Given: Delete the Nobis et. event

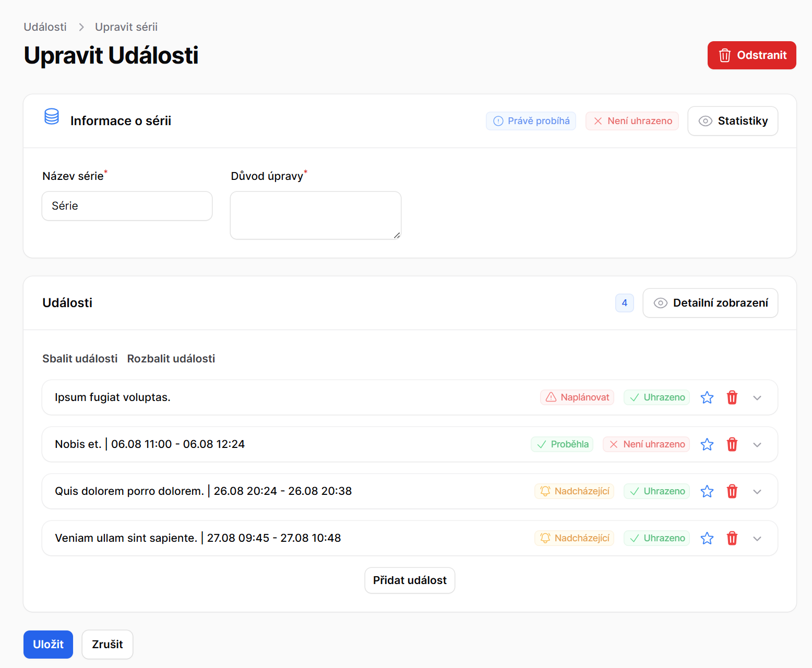Looking at the screenshot, I should [x=732, y=444].
